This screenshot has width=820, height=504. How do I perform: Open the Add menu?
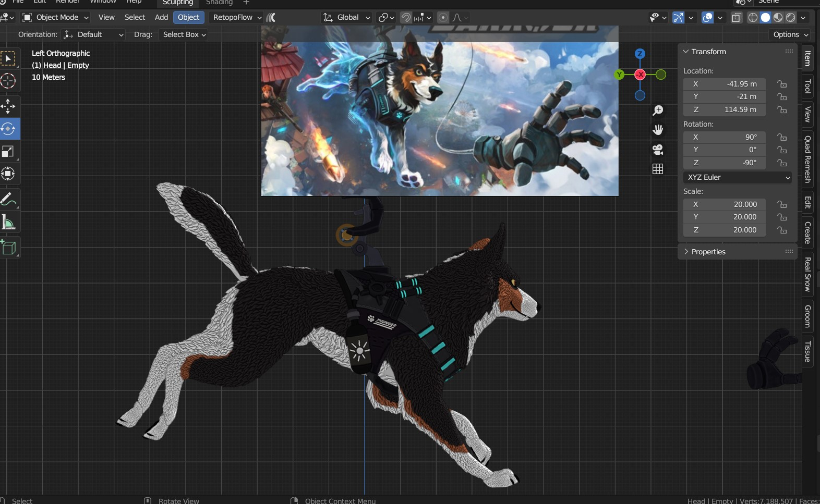click(x=161, y=17)
